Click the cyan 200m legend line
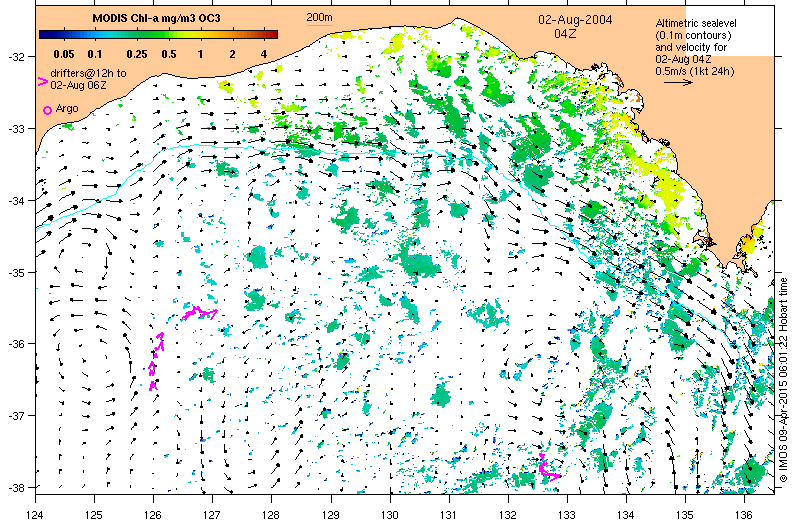Image resolution: width=800 pixels, height=520 pixels. (319, 24)
